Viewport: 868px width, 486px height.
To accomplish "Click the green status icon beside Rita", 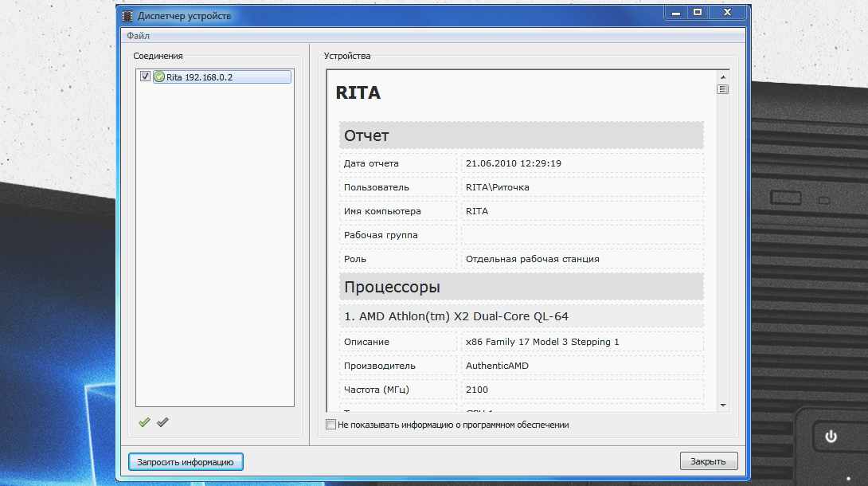I will coord(159,77).
